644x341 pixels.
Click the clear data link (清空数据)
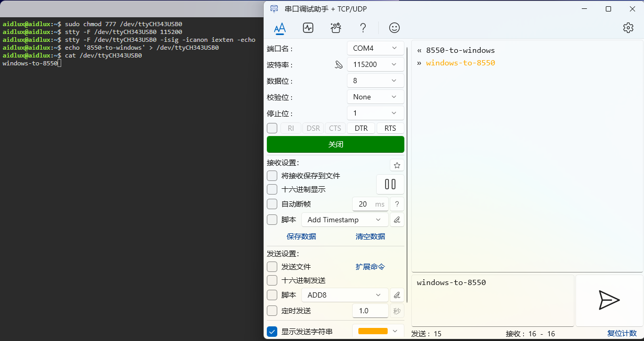[x=370, y=236]
